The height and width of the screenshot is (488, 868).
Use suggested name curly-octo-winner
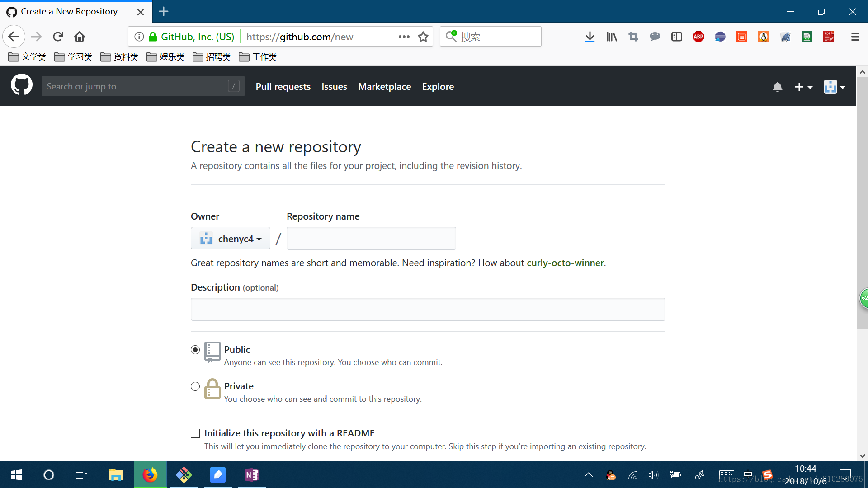(565, 263)
